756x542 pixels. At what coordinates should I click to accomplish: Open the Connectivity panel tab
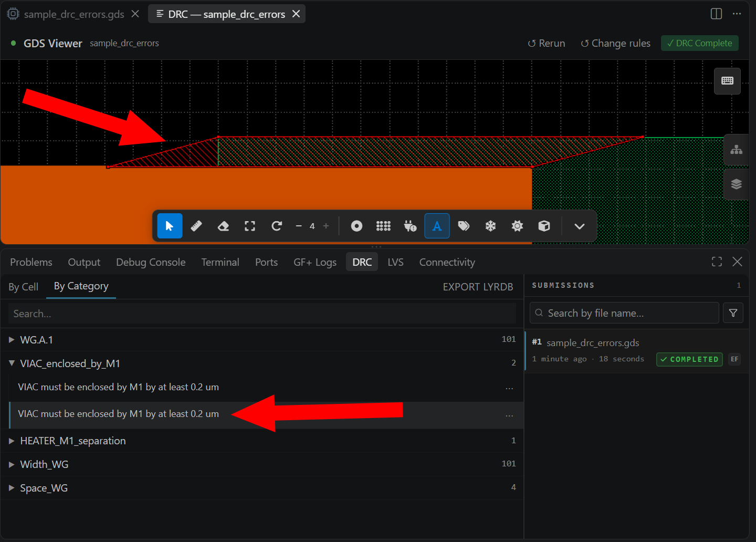click(x=447, y=262)
